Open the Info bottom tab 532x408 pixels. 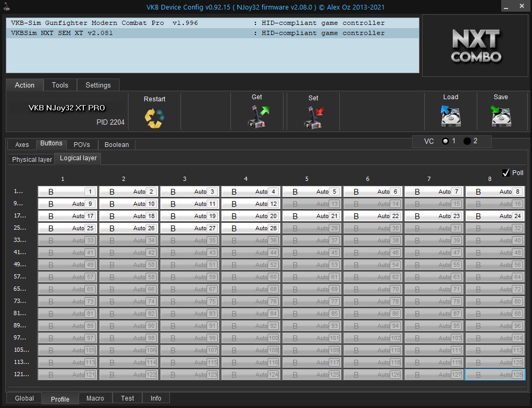coord(156,398)
